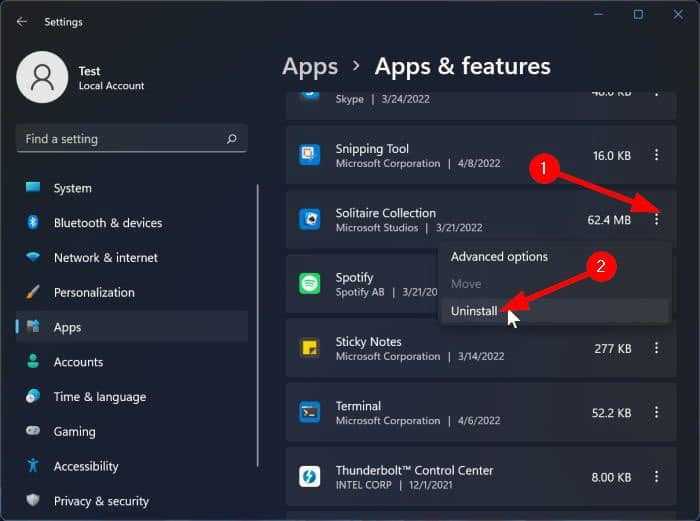Screen dimensions: 700x521
Task: Click the Privacy shield icon
Action: [x=33, y=500]
